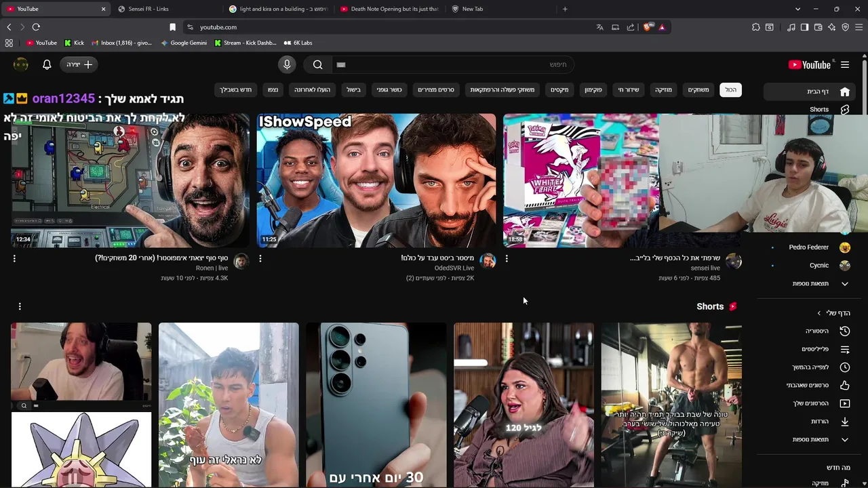The width and height of the screenshot is (868, 488).
Task: Open Google Gemini bookmark
Action: pyautogui.click(x=184, y=43)
